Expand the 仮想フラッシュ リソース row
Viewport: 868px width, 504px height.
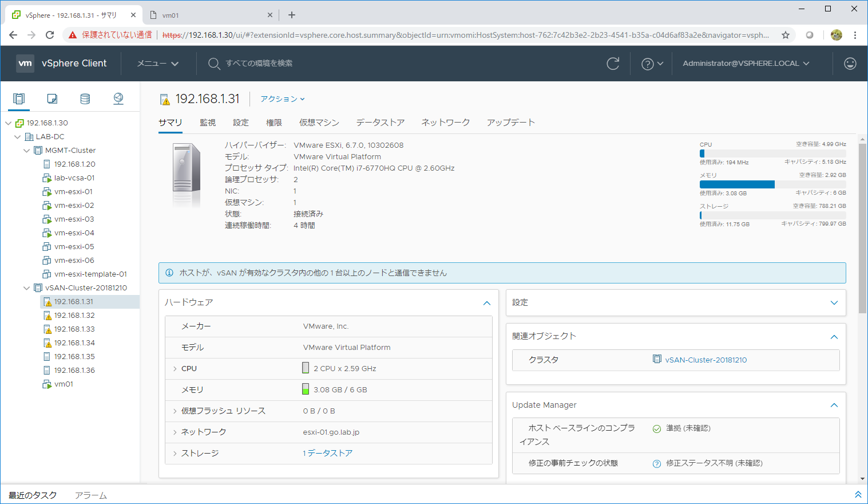click(x=175, y=411)
